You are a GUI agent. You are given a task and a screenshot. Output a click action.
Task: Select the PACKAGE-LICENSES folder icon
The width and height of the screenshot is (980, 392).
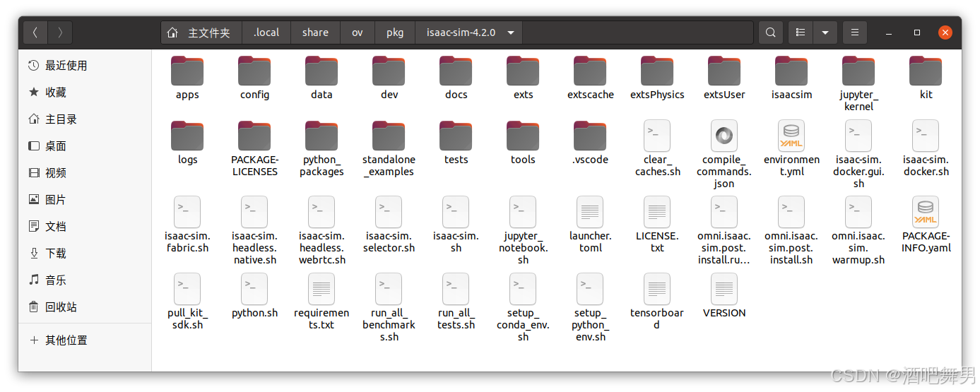coord(254,136)
